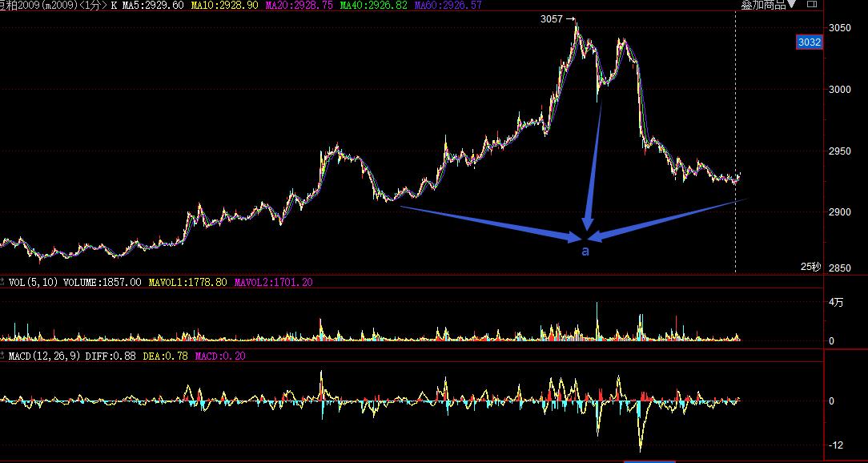Select the MA5:2929.60 moving average label
Viewport: 868px width, 463px height.
pos(153,5)
